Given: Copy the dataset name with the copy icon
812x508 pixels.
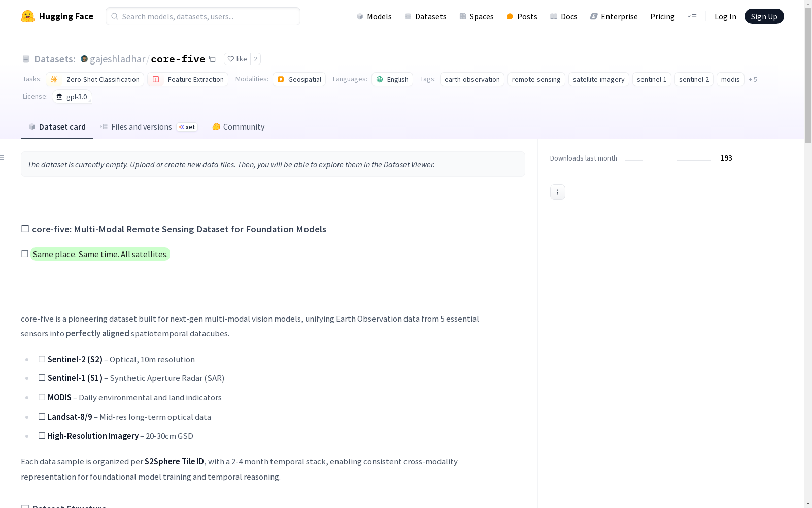Looking at the screenshot, I should (213, 59).
